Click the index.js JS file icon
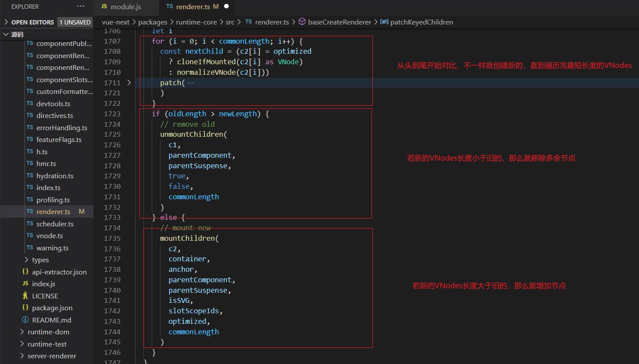Viewport: 639px width, 364px height. (25, 284)
